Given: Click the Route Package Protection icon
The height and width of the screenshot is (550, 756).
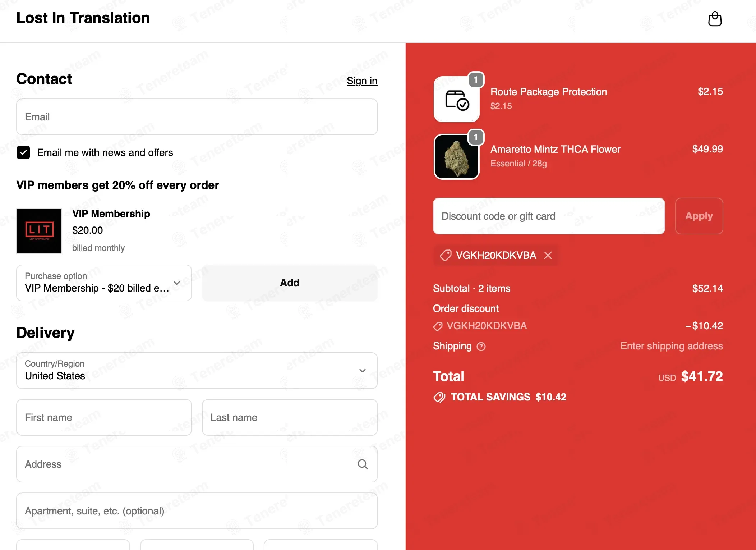Looking at the screenshot, I should (457, 99).
